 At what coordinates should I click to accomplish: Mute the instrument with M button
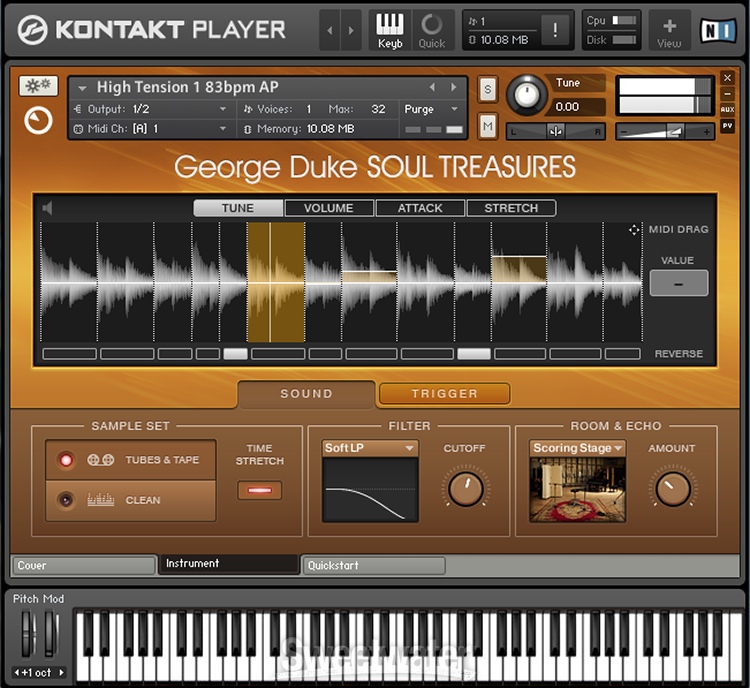[x=487, y=126]
